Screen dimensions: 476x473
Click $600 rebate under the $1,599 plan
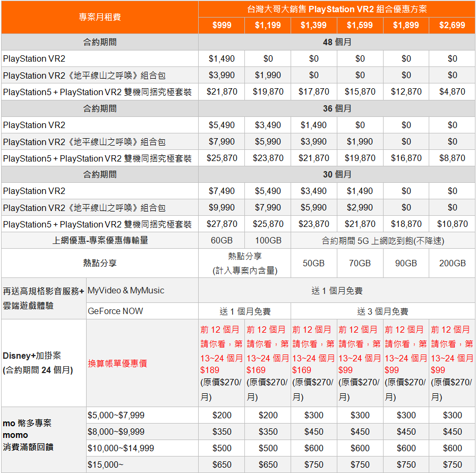coord(360,448)
